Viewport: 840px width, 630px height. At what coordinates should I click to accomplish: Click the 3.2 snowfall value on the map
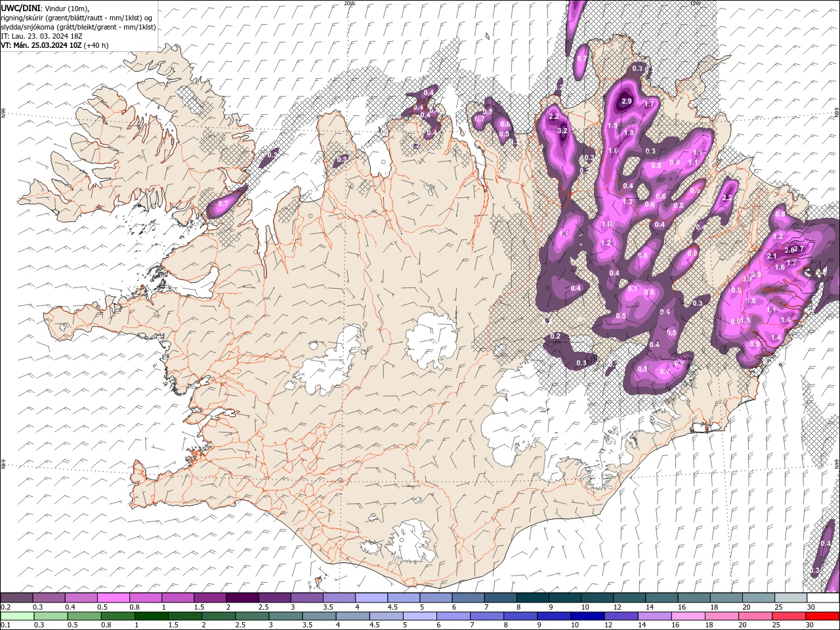pyautogui.click(x=562, y=131)
